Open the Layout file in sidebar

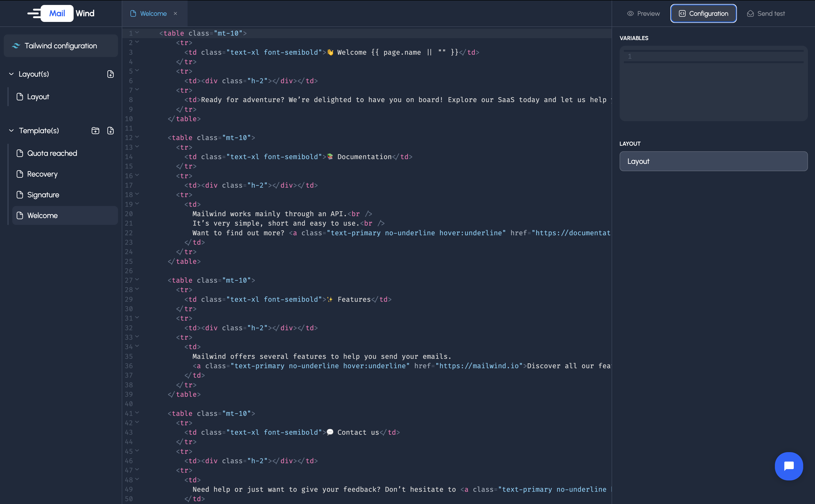[x=65, y=97]
